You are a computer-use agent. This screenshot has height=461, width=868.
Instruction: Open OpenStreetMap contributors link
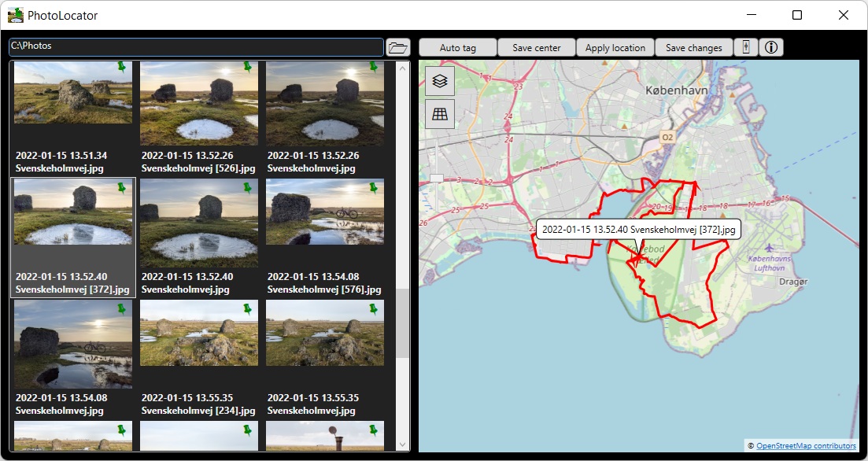pos(806,446)
